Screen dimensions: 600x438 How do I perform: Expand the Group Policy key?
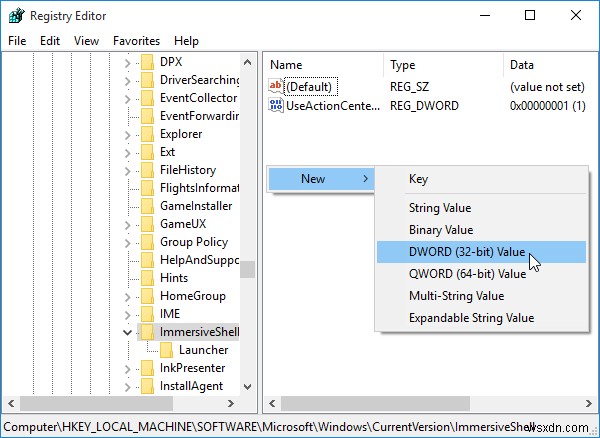(x=127, y=243)
